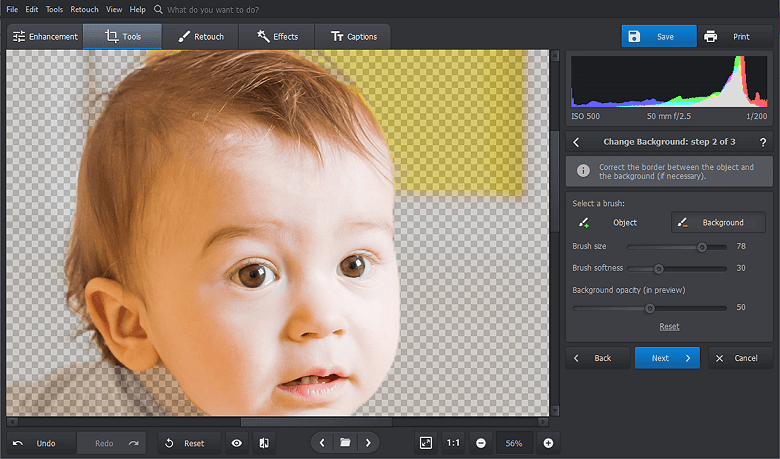This screenshot has width=780, height=459.
Task: Go back using the step header chevron
Action: (576, 143)
